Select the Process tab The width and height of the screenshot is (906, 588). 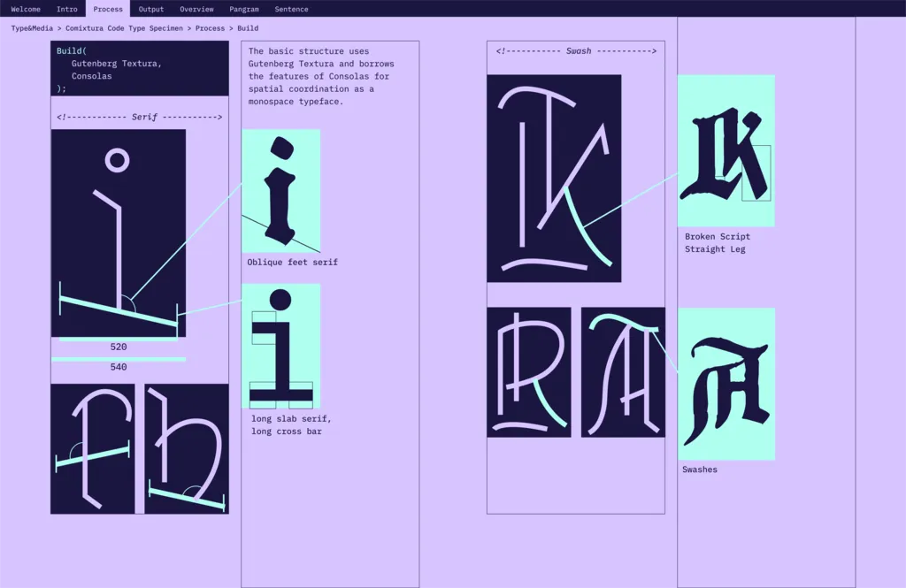coord(108,9)
